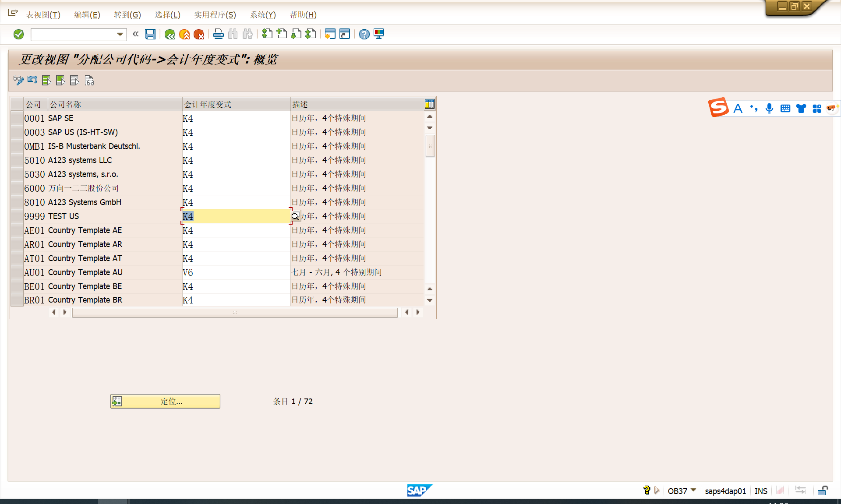Open table column settings icon
841x504 pixels.
[x=429, y=104]
